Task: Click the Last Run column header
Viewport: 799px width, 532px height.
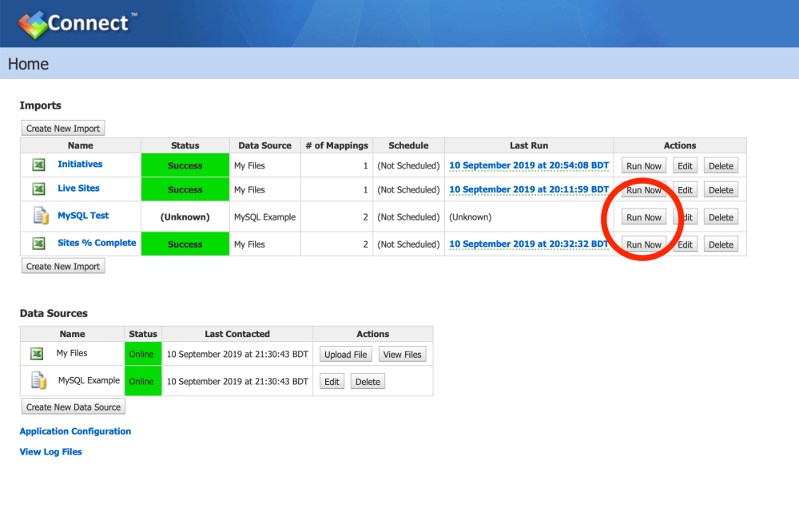Action: (x=529, y=145)
